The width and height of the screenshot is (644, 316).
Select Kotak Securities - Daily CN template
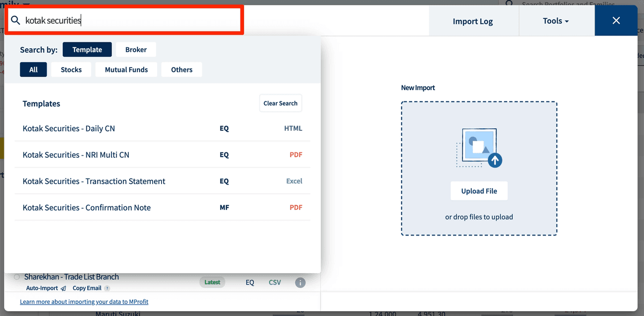163,128
